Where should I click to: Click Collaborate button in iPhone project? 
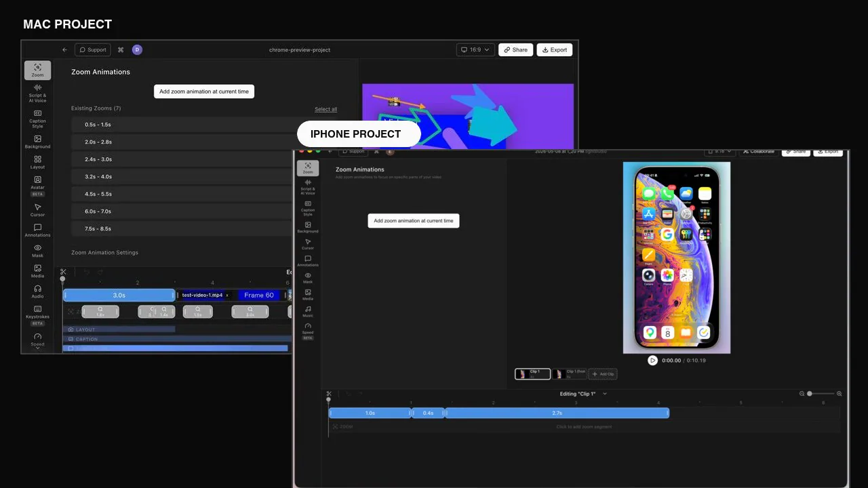click(758, 152)
